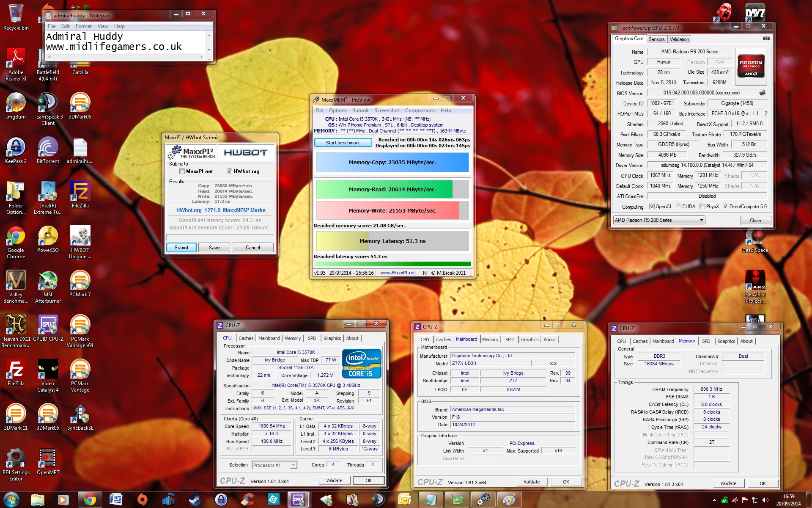Image resolution: width=812 pixels, height=508 pixels.
Task: Open GPU selection dropdown in GPU-Z
Action: (x=659, y=220)
